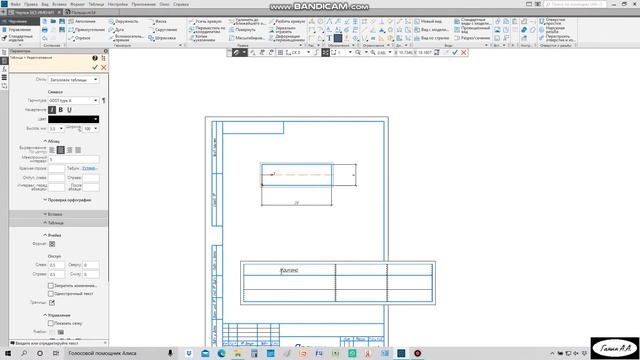Select the Отрезок line tool
Screen dimensions: 640x360
point(80,38)
